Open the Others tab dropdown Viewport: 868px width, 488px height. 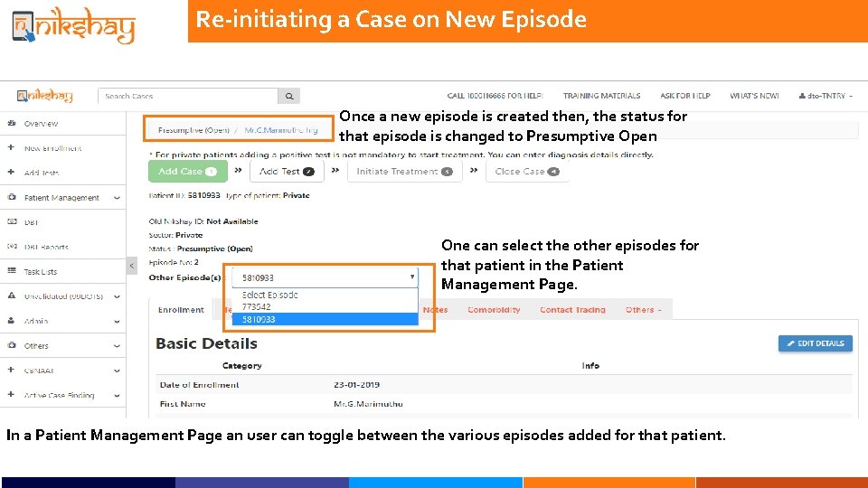click(x=643, y=310)
